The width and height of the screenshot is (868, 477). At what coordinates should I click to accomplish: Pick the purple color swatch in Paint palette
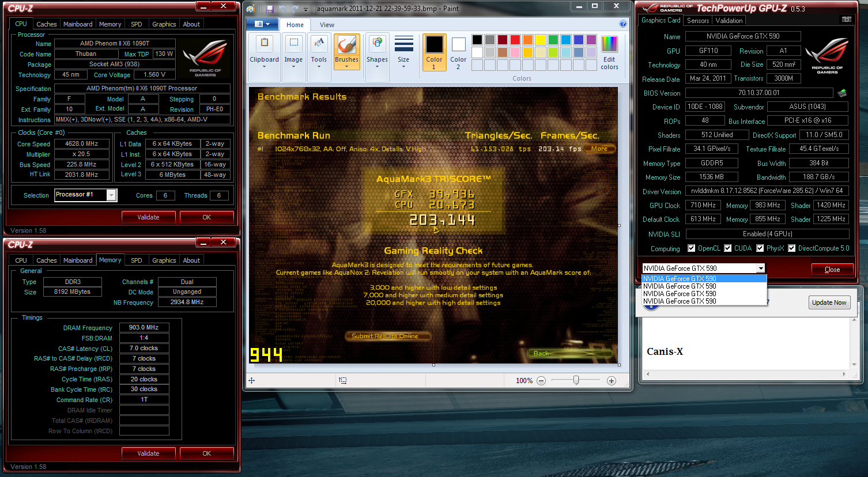tap(591, 40)
